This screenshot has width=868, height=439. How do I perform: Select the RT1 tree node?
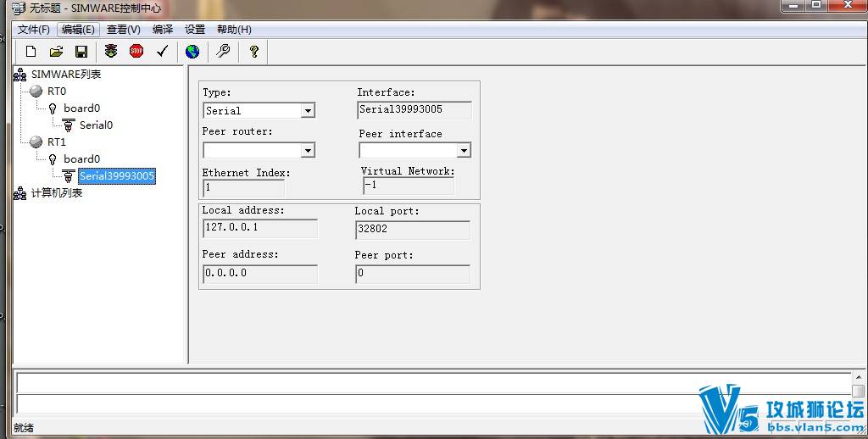point(57,142)
